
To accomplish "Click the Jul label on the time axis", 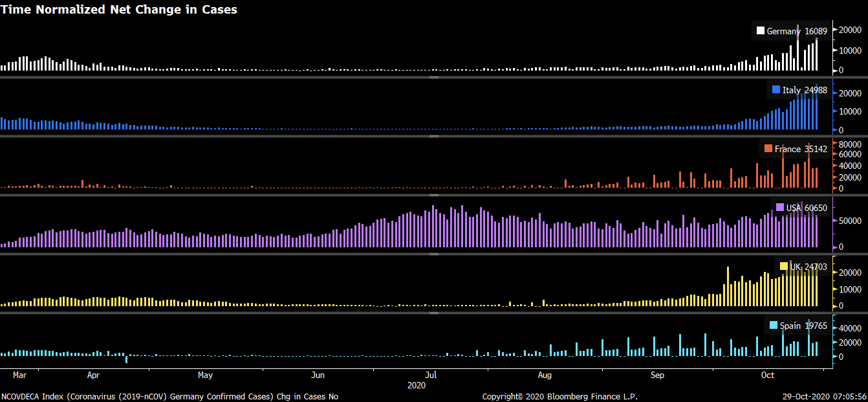I will pyautogui.click(x=431, y=375).
